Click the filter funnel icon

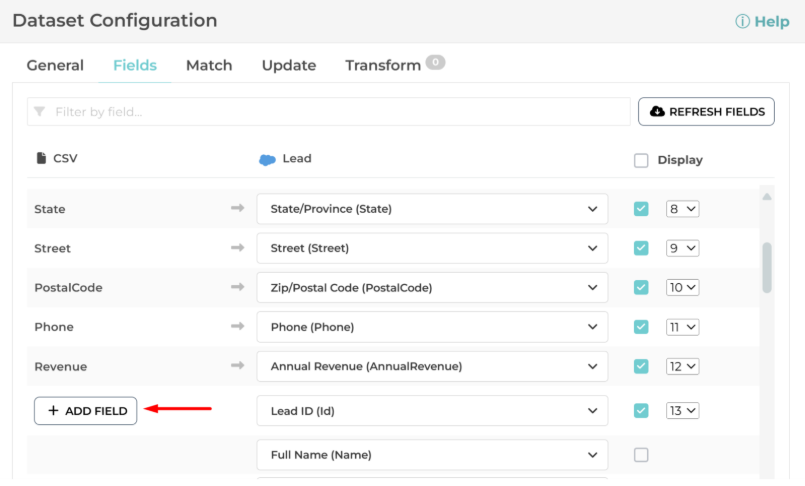click(x=40, y=112)
